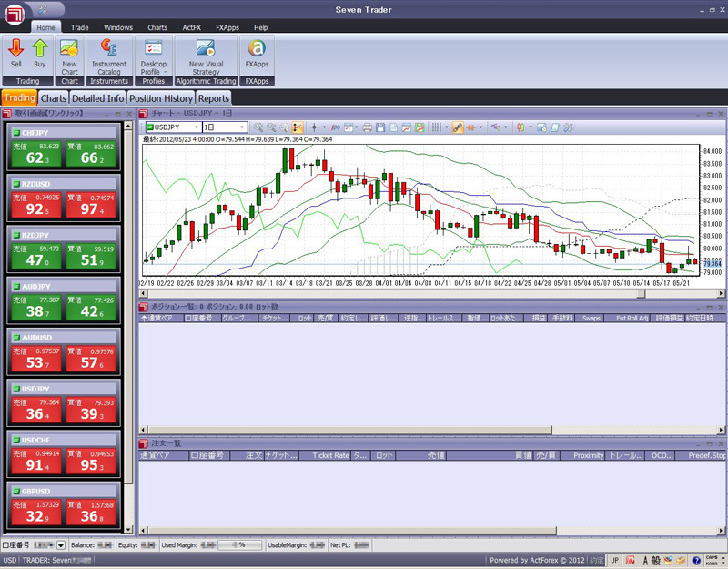Viewport: 728px width, 569px height.
Task: Open grid lines dropdown arrow
Action: coord(447,127)
